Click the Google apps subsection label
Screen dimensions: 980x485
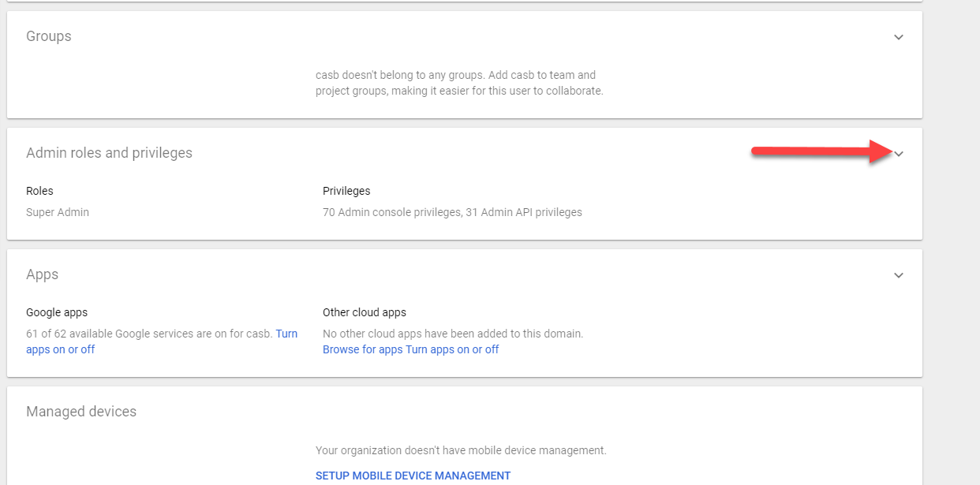click(57, 312)
